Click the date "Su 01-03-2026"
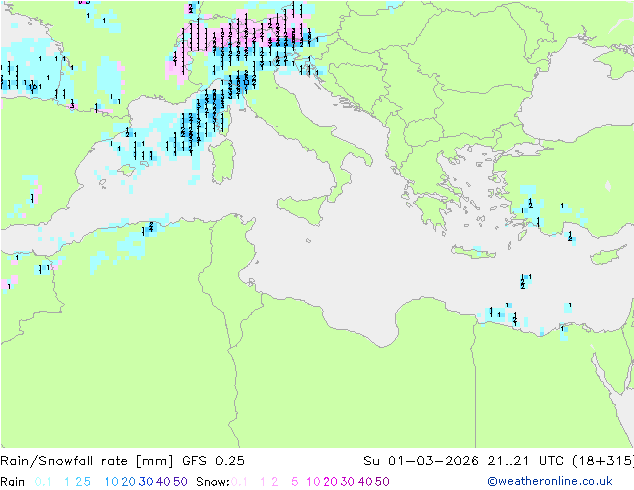The height and width of the screenshot is (490, 634). click(421, 460)
